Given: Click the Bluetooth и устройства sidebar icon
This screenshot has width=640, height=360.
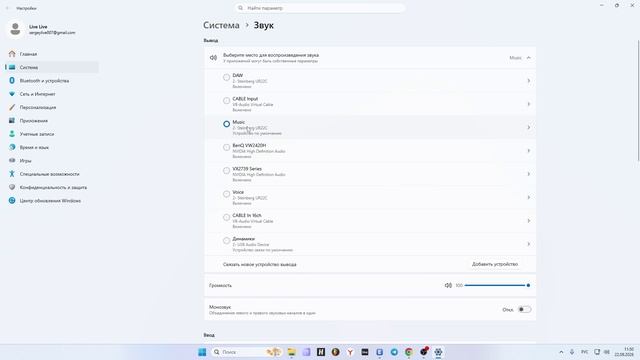Looking at the screenshot, I should click(x=12, y=80).
